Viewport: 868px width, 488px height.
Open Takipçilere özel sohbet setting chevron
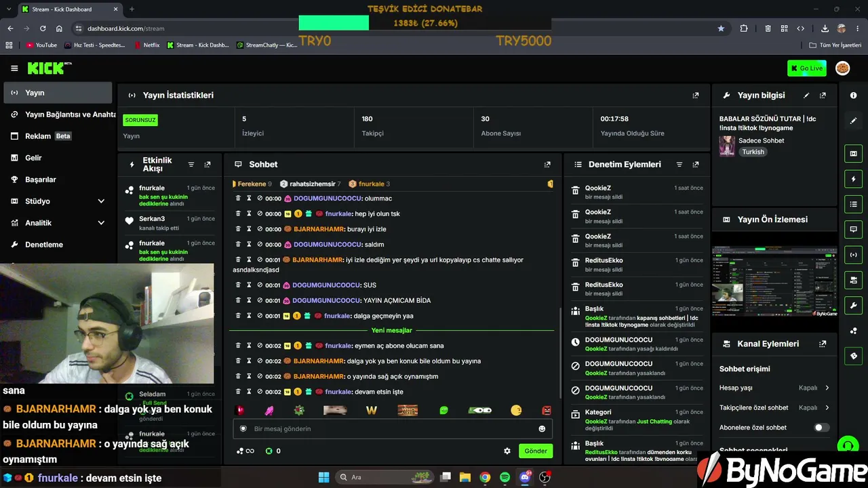[x=827, y=407]
